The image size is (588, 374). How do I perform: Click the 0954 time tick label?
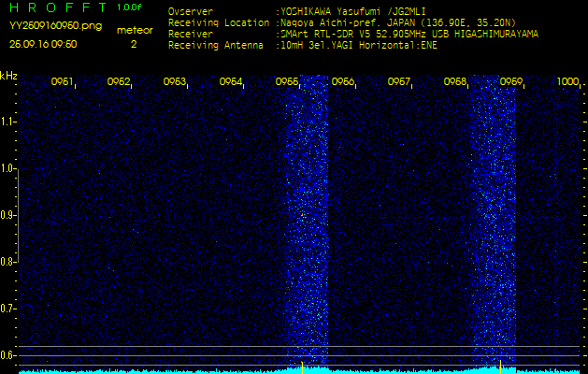(231, 81)
